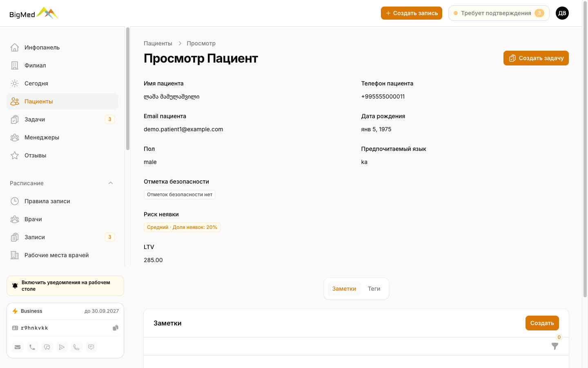Click the single chat bubble with lines icon
Viewport: 588px width, 368px height.
tap(91, 347)
